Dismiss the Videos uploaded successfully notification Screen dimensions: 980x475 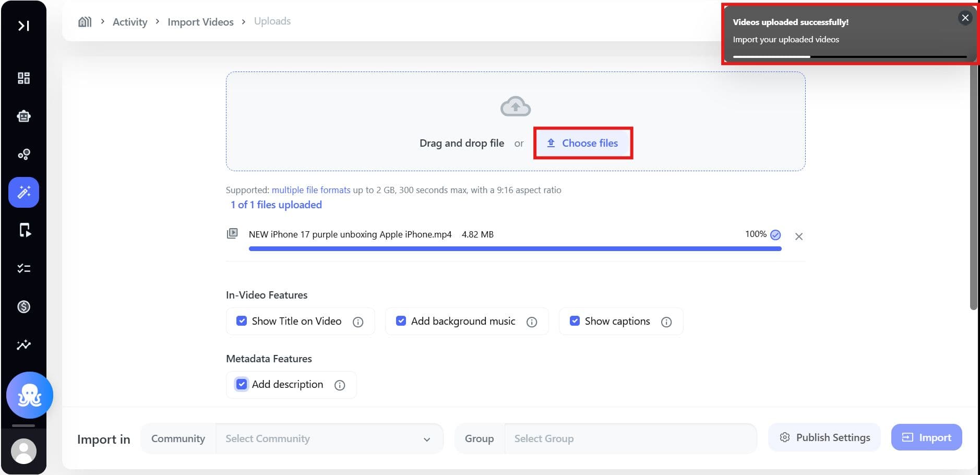point(965,18)
